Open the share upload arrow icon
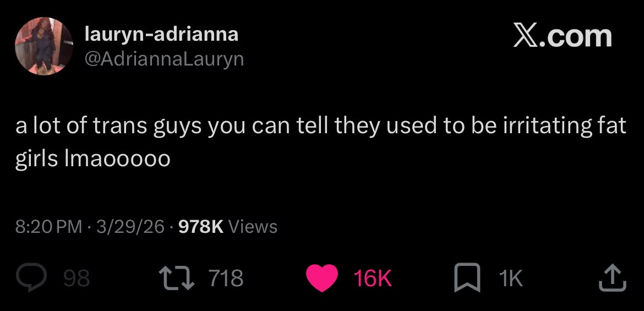This screenshot has height=311, width=644. pyautogui.click(x=612, y=277)
